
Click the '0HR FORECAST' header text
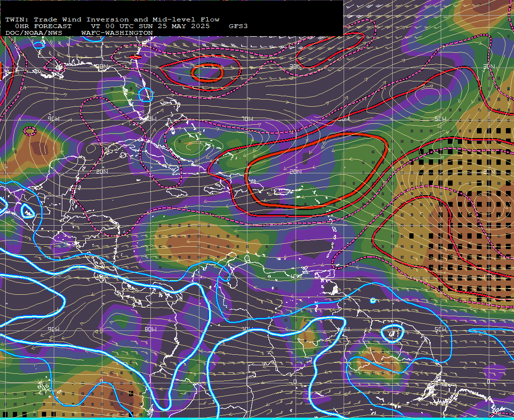tap(43, 26)
